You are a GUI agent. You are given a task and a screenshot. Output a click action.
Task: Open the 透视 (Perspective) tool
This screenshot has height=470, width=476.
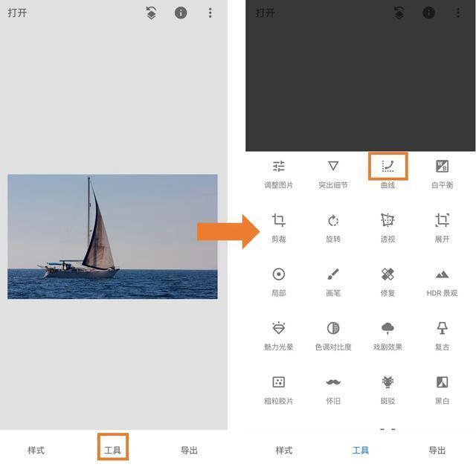pos(387,228)
